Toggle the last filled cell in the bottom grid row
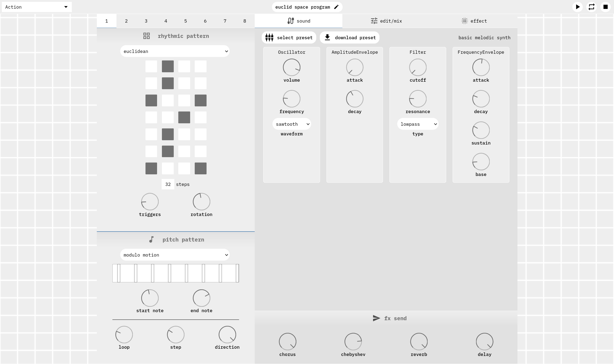614x364 pixels. [x=200, y=168]
